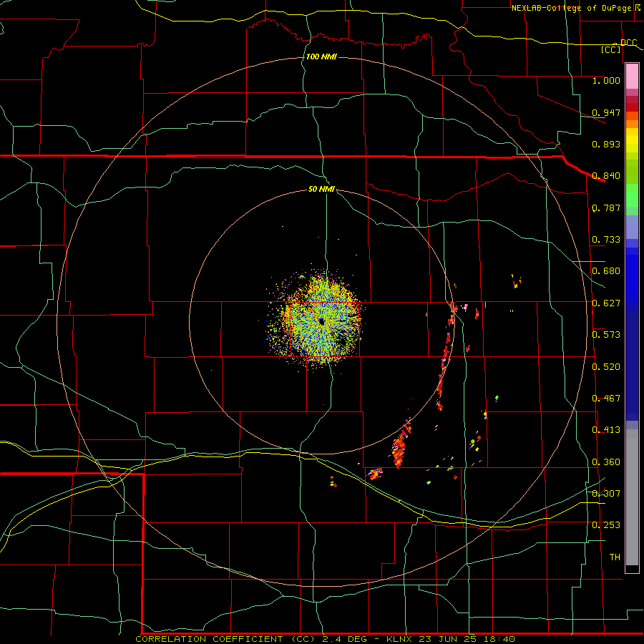Click the 50 NMI range ring label

coord(321,189)
